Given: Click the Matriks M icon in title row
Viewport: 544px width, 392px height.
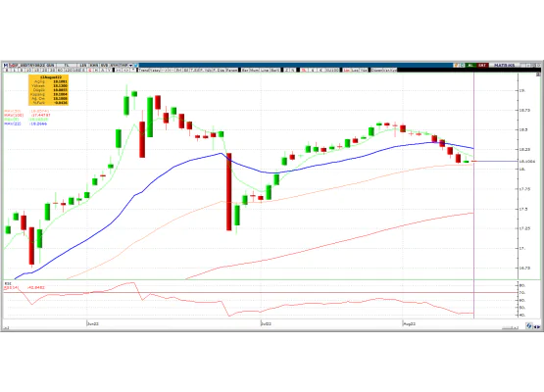Looking at the screenshot, I should 5,66.
